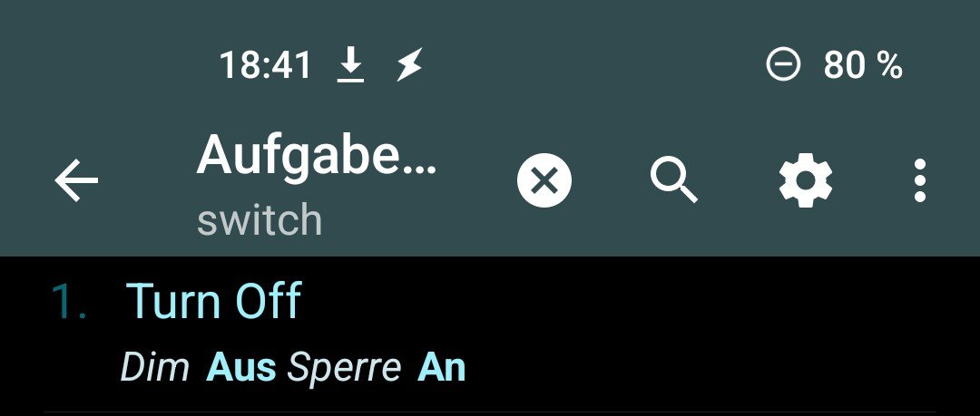Tap the Sperre parameter label
The height and width of the screenshot is (416, 980).
344,368
